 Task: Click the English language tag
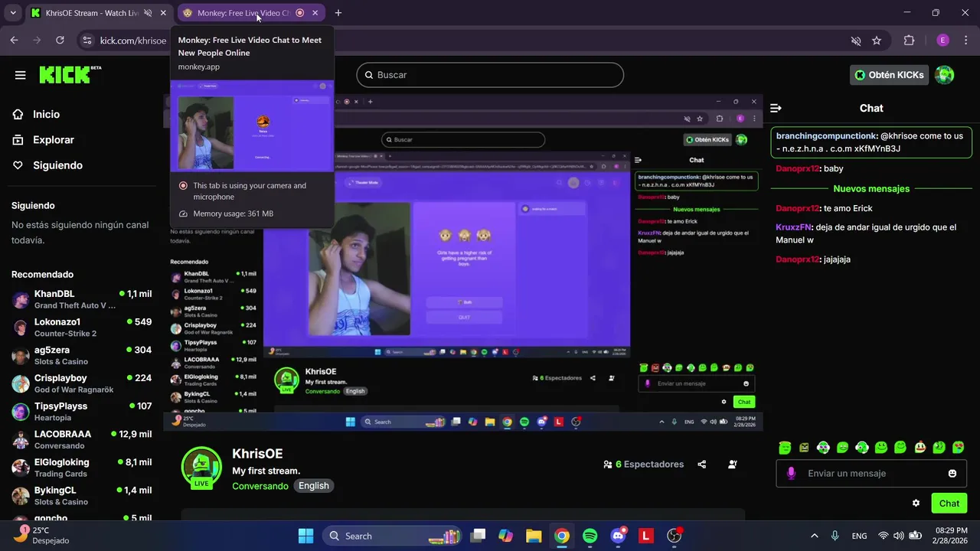(314, 486)
